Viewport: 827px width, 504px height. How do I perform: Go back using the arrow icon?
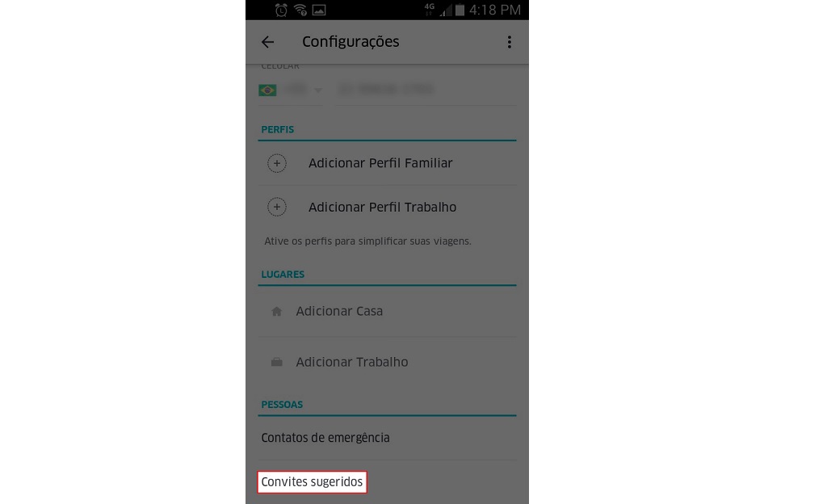(x=267, y=42)
